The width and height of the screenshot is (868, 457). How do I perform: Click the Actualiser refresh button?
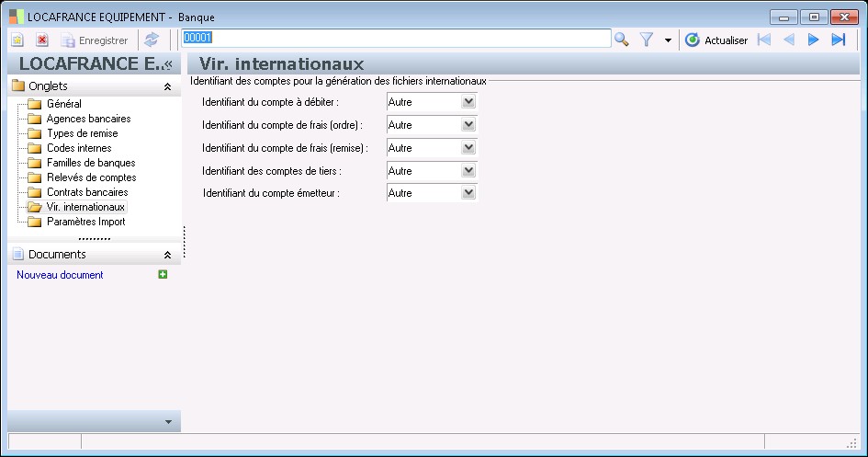click(x=716, y=40)
